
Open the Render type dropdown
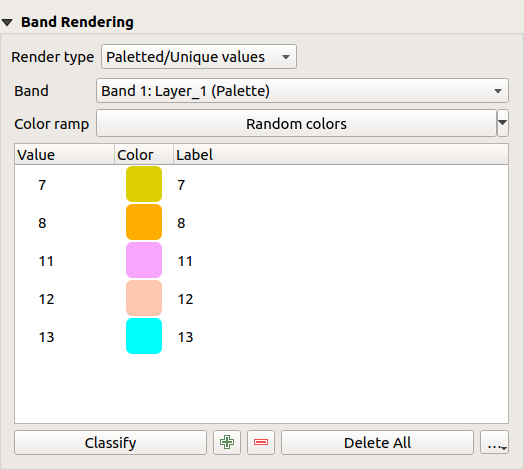(199, 57)
